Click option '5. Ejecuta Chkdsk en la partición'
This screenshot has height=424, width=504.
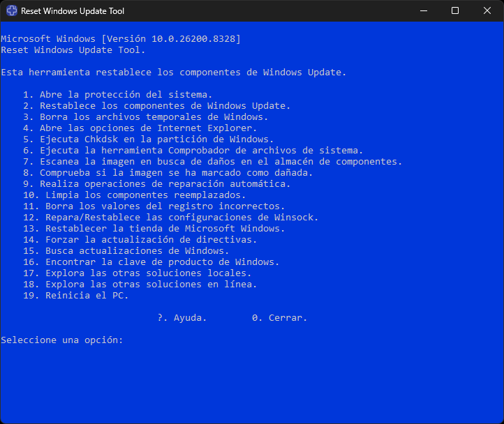[x=149, y=139]
